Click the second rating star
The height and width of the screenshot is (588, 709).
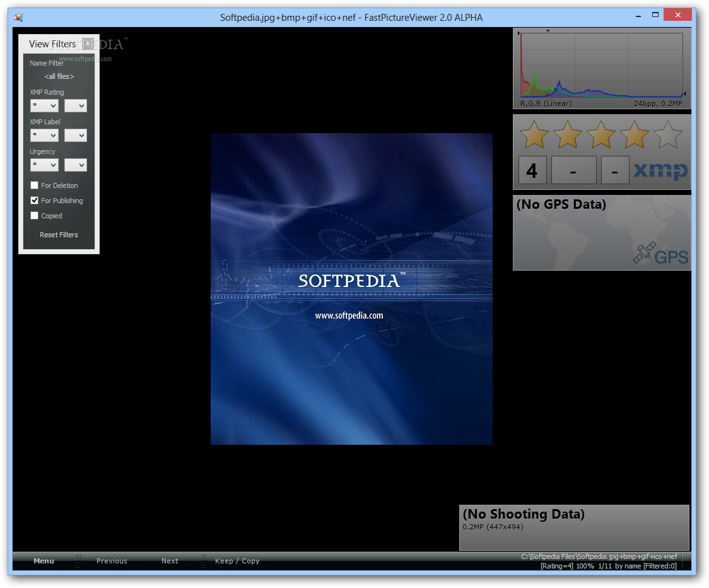pos(568,134)
